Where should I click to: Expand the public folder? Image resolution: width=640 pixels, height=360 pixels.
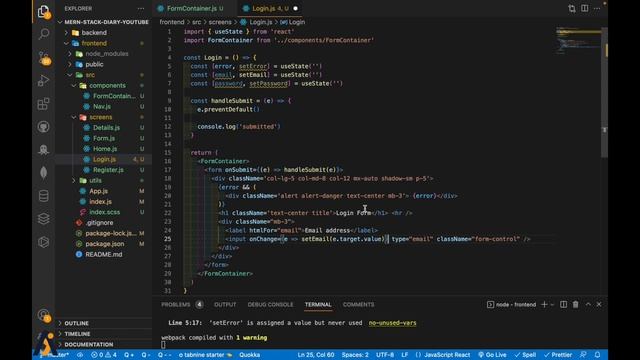coord(94,64)
